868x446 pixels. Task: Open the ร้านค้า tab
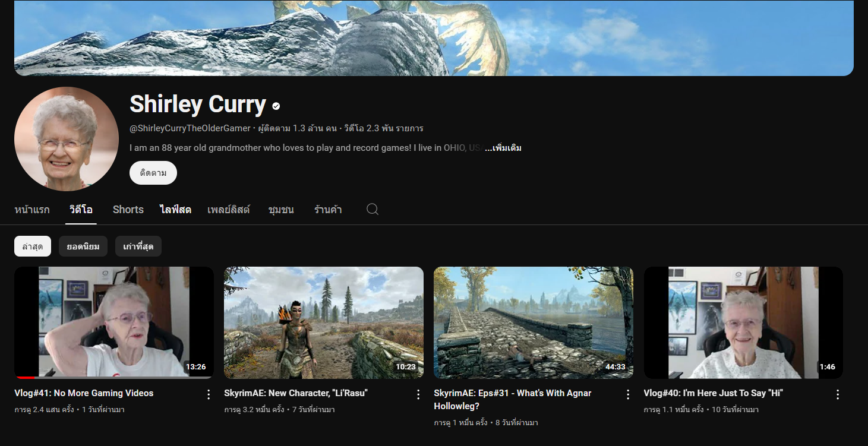[328, 210]
